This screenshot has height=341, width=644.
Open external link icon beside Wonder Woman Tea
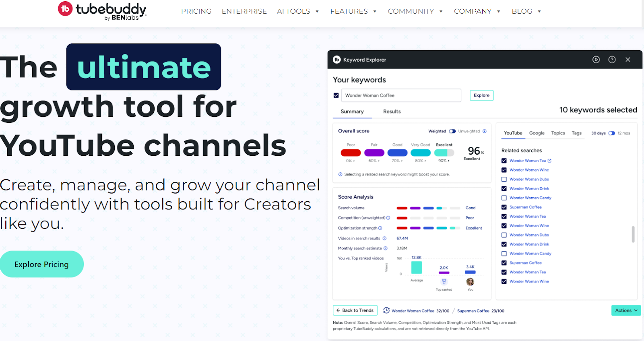pyautogui.click(x=549, y=161)
